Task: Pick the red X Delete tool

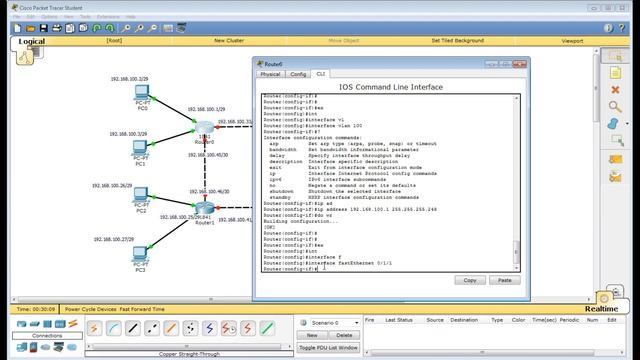Action: (x=615, y=90)
